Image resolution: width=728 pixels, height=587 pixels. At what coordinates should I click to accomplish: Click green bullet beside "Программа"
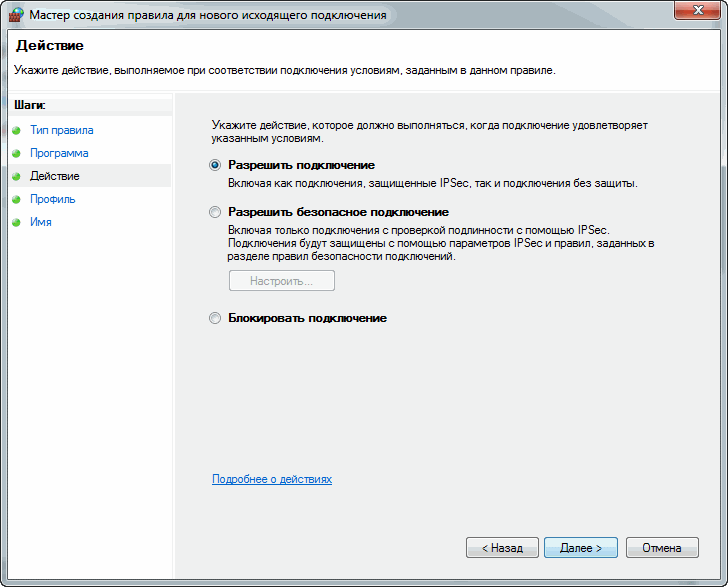pos(16,153)
